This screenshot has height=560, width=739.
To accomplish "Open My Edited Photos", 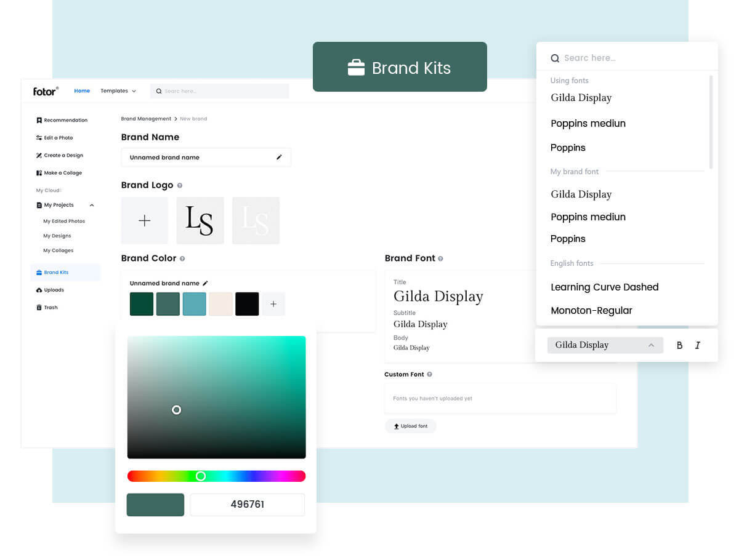I will pyautogui.click(x=64, y=221).
